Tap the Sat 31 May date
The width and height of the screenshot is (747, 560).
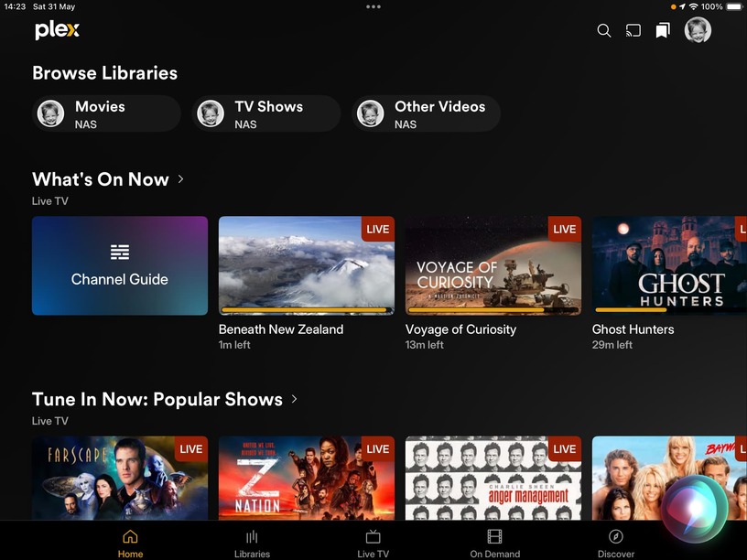click(54, 6)
